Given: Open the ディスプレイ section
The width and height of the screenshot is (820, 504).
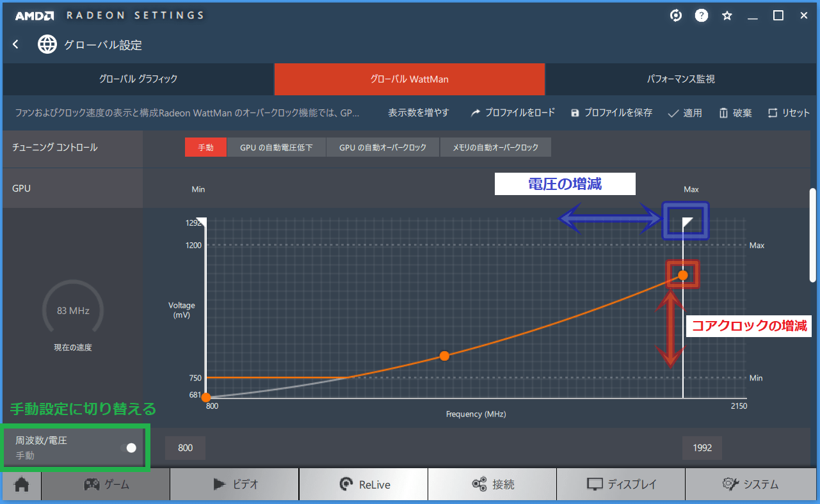Looking at the screenshot, I should 621,484.
